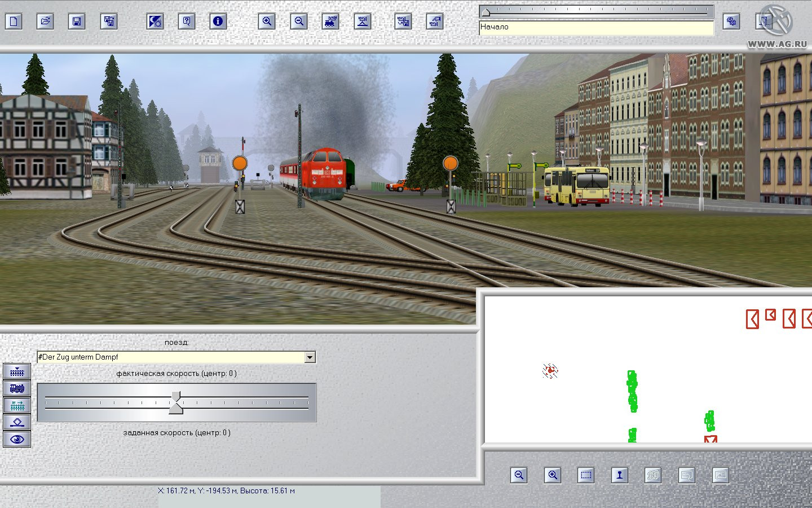This screenshot has height=508, width=812.
Task: Save the layout with the floppy disk icon
Action: click(x=77, y=21)
